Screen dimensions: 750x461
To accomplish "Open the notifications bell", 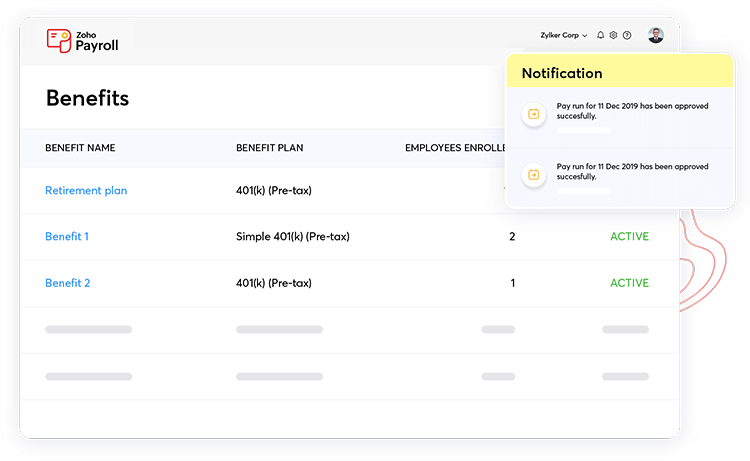I will pyautogui.click(x=600, y=35).
